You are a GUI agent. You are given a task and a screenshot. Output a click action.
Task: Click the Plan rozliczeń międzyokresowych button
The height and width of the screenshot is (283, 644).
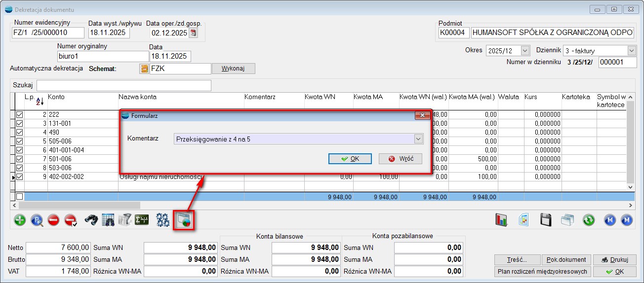[541, 271]
